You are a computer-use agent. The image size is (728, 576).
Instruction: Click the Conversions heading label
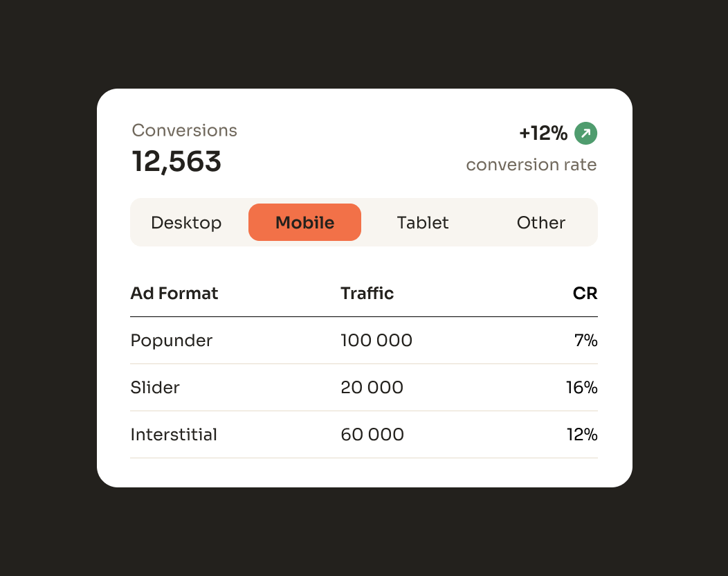pyautogui.click(x=184, y=130)
